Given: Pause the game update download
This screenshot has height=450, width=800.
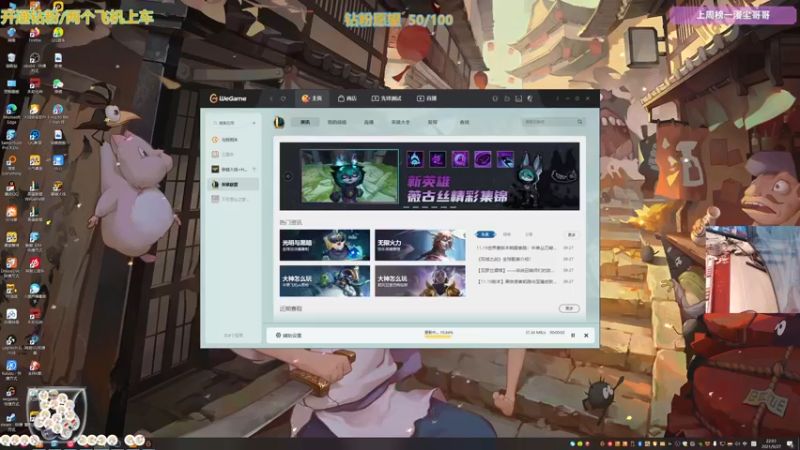Looking at the screenshot, I should point(573,335).
